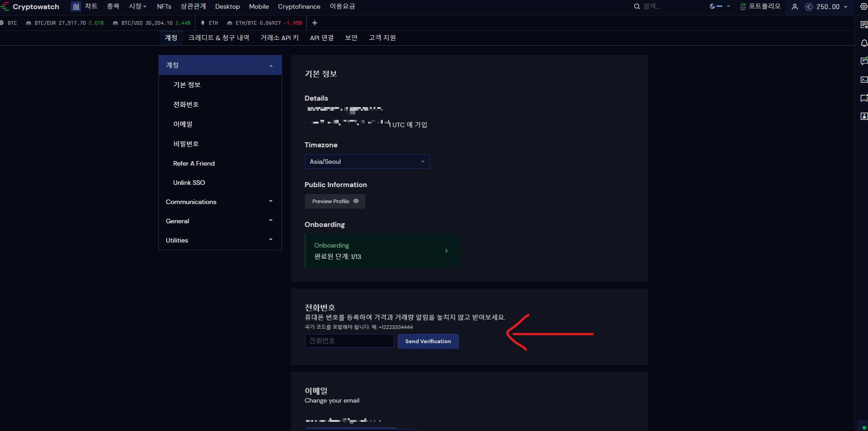Open the 차트 menu item
The width and height of the screenshot is (868, 431).
click(91, 6)
